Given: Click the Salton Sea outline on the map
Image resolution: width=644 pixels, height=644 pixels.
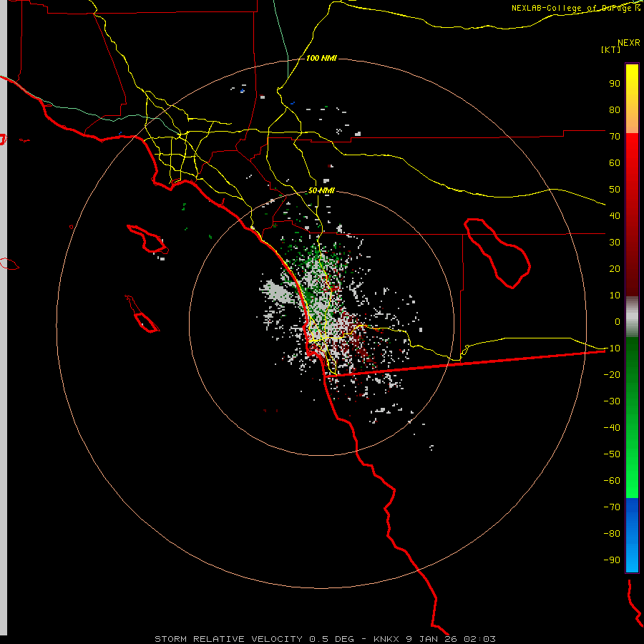Looking at the screenshot, I should pos(497,253).
